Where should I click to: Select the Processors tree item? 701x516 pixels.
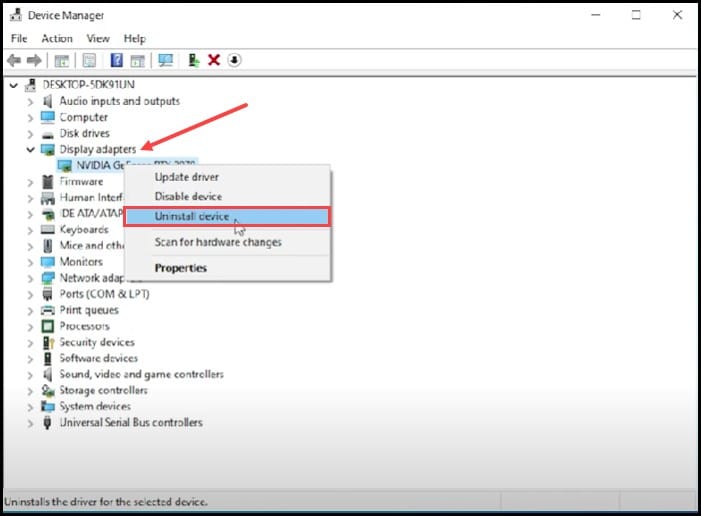pos(84,326)
